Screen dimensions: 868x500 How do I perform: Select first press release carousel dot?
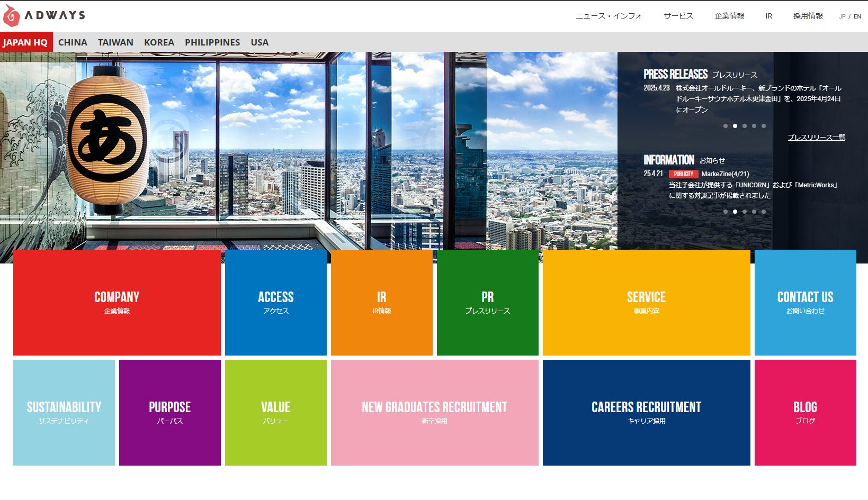[726, 126]
